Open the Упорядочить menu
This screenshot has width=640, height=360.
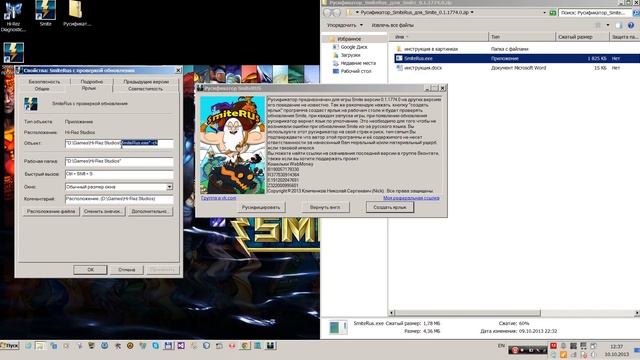coord(344,25)
